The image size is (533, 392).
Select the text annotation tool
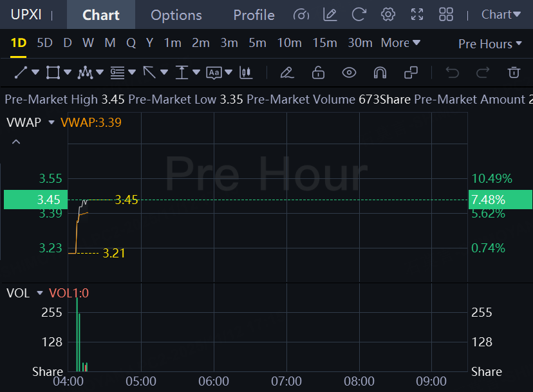[214, 72]
